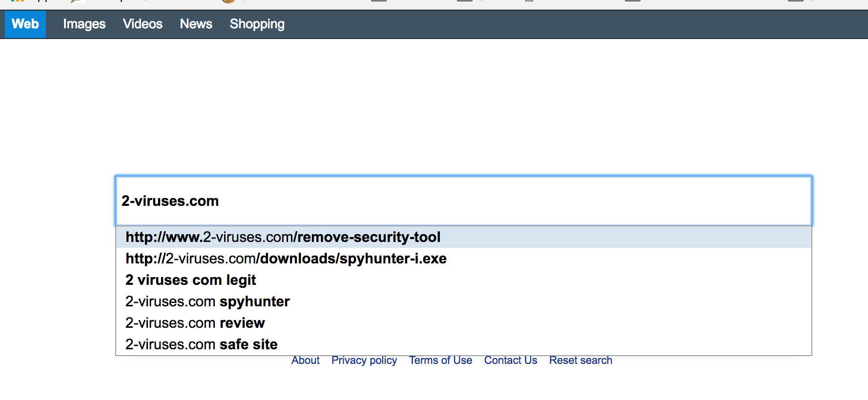
Task: Focus the search box containing 2-viruses.com
Action: click(464, 201)
